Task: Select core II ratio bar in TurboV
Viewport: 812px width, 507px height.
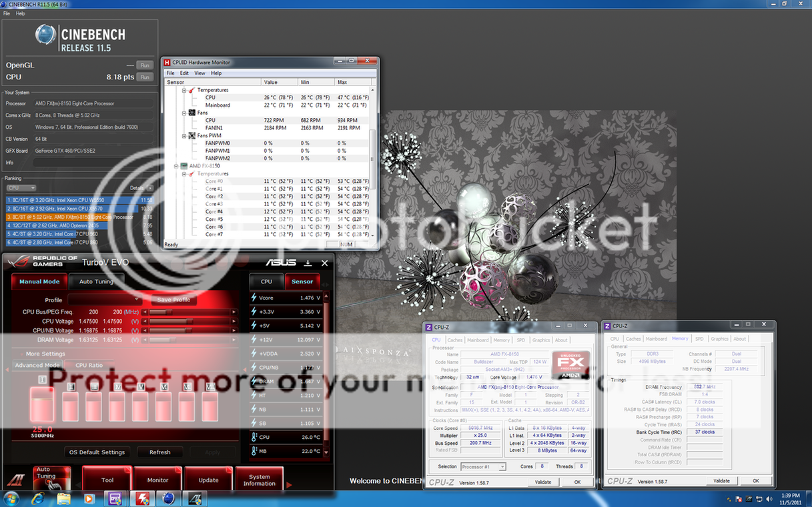Action: pos(70,406)
